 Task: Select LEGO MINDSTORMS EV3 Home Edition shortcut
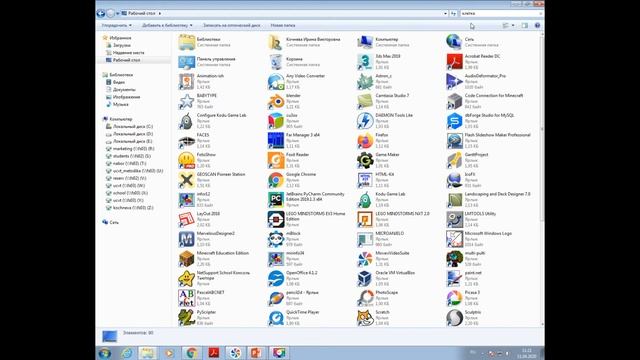tap(307, 219)
